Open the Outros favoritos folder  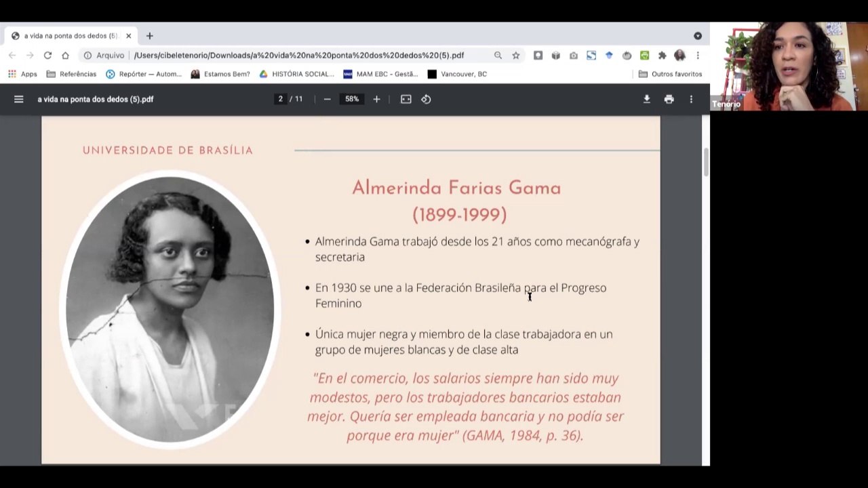coord(670,74)
